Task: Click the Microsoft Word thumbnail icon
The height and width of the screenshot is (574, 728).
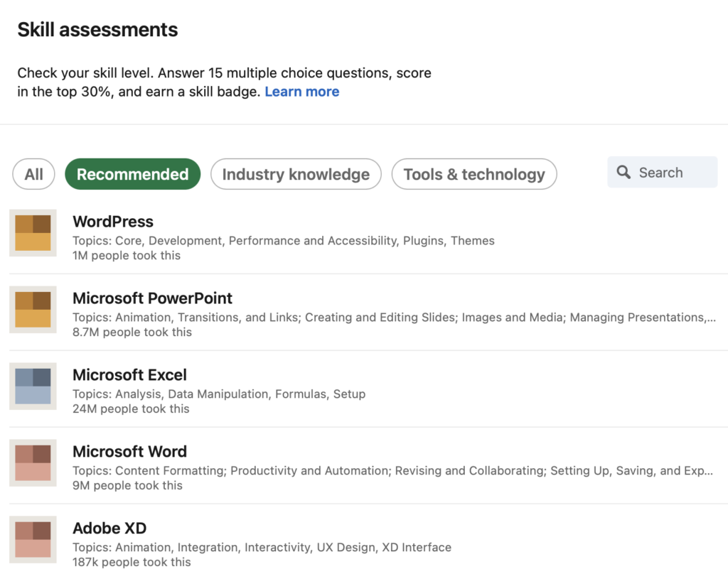Action: click(33, 463)
